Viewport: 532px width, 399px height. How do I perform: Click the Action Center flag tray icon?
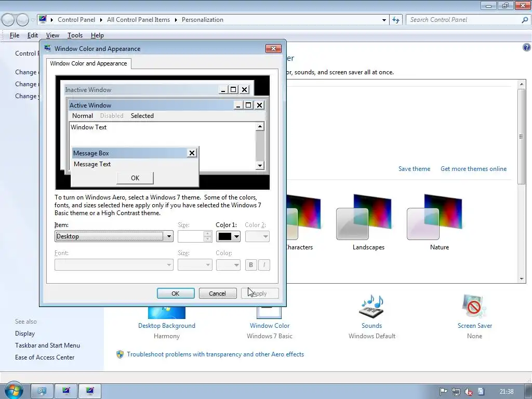443,392
